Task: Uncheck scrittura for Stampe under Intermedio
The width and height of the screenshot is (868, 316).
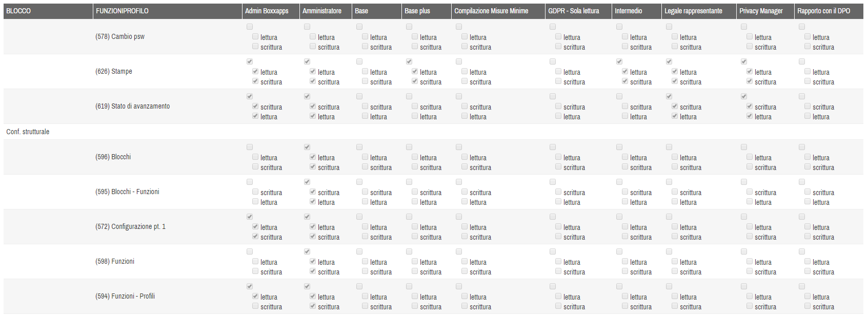Action: pyautogui.click(x=625, y=81)
